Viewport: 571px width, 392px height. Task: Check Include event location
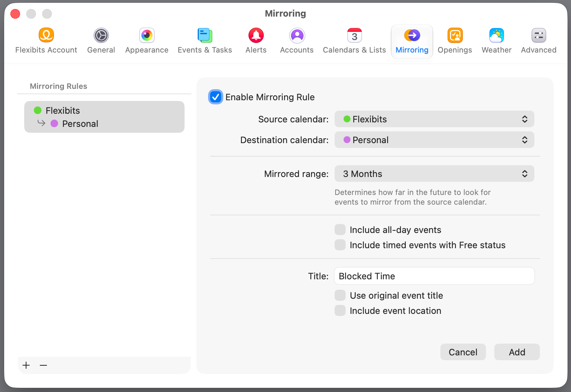click(340, 310)
